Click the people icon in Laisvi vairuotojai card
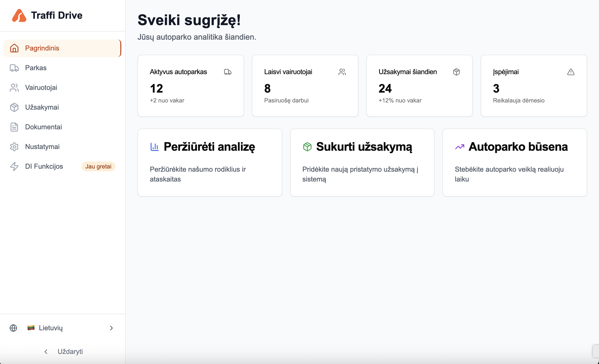Image resolution: width=599 pixels, height=364 pixels. (x=342, y=72)
